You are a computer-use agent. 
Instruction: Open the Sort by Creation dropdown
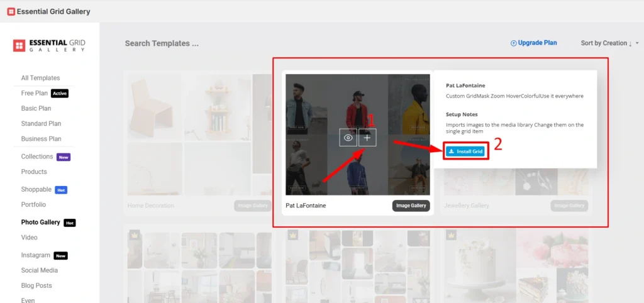(x=610, y=43)
